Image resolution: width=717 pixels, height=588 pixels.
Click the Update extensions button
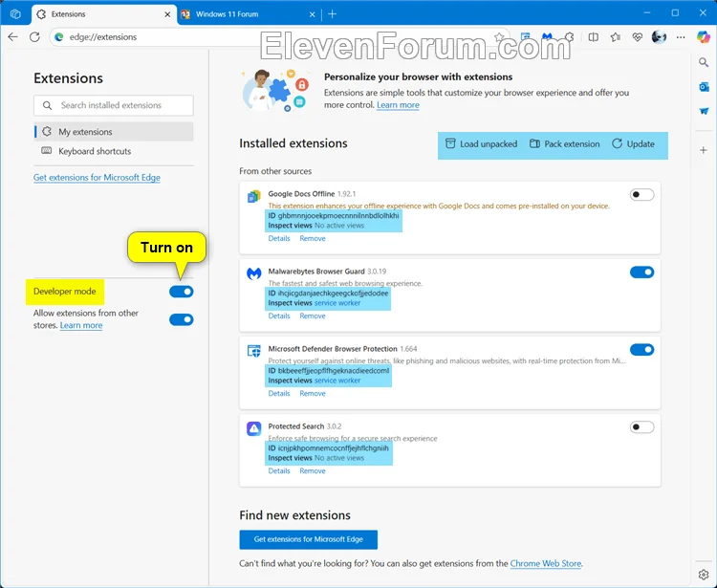click(633, 144)
